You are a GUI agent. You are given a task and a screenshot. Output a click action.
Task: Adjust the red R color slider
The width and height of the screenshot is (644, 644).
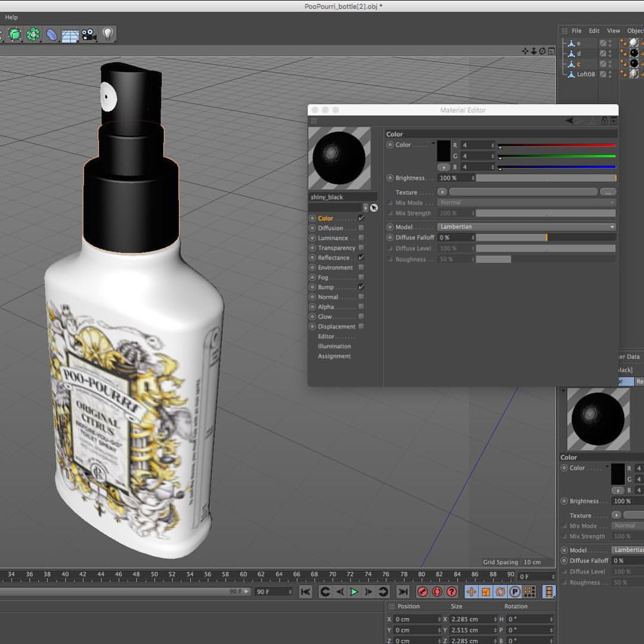[557, 145]
